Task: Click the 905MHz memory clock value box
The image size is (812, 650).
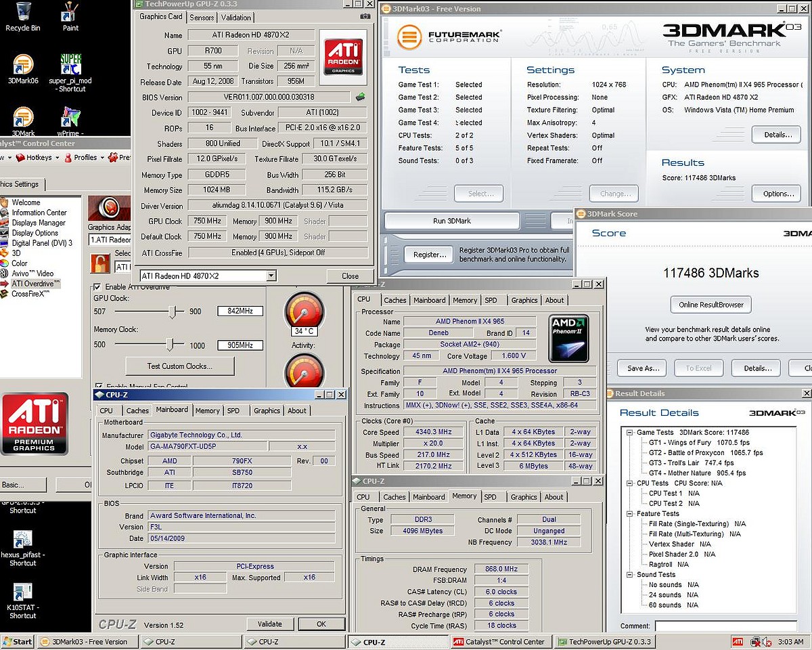Action: click(240, 345)
